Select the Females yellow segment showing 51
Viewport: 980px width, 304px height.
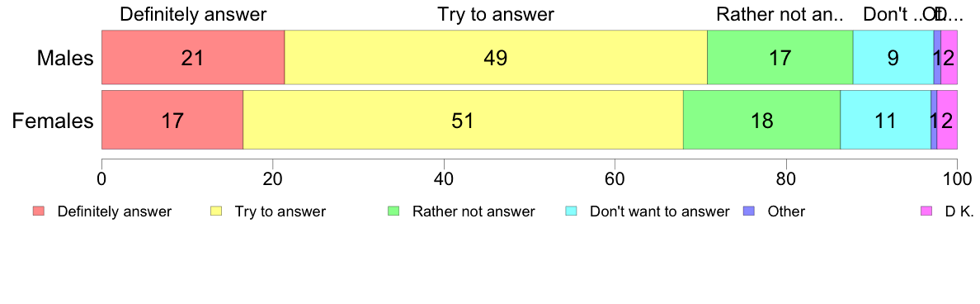click(463, 120)
